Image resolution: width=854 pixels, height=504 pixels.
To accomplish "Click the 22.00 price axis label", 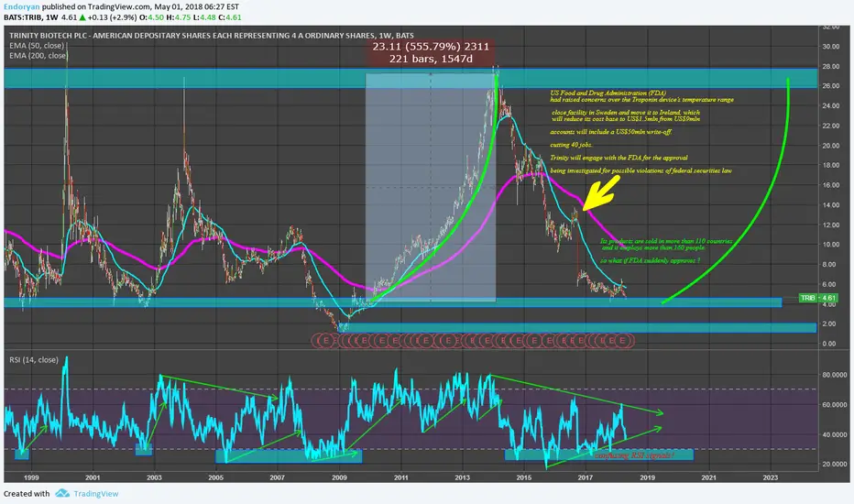I will pyautogui.click(x=830, y=126).
